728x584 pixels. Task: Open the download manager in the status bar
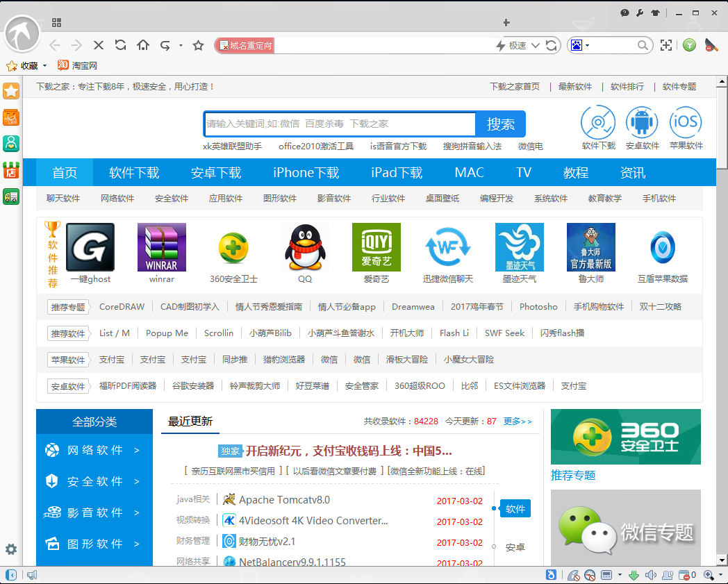(x=634, y=575)
